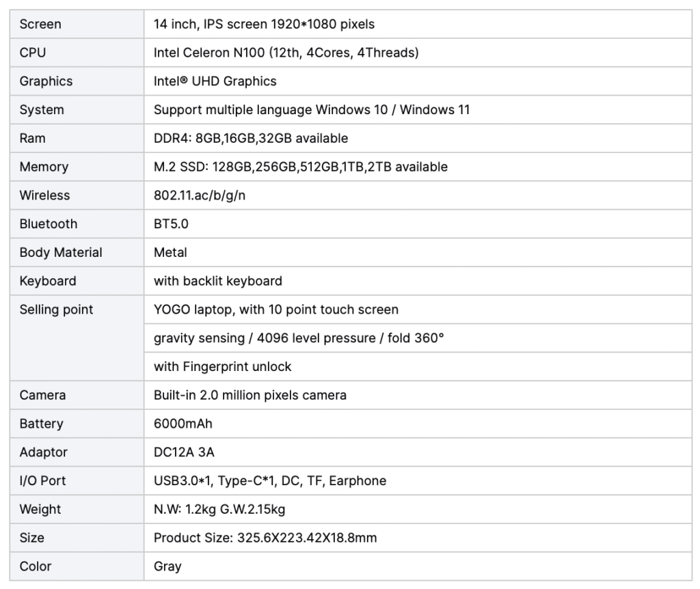Select the Product Size dimensions text

pos(265,538)
